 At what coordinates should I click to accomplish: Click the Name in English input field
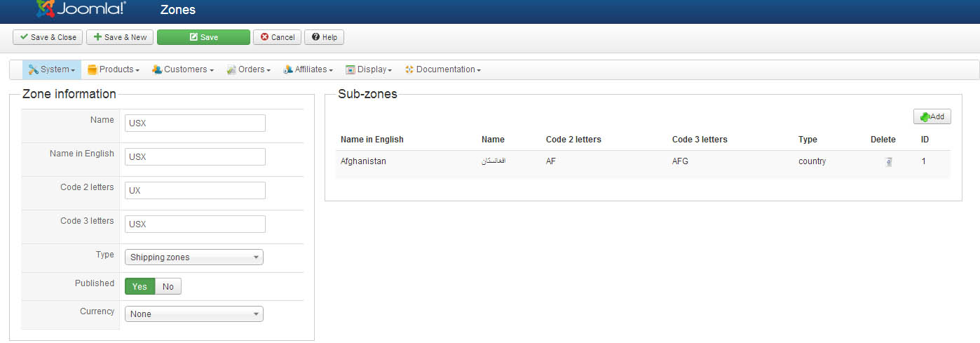[195, 157]
